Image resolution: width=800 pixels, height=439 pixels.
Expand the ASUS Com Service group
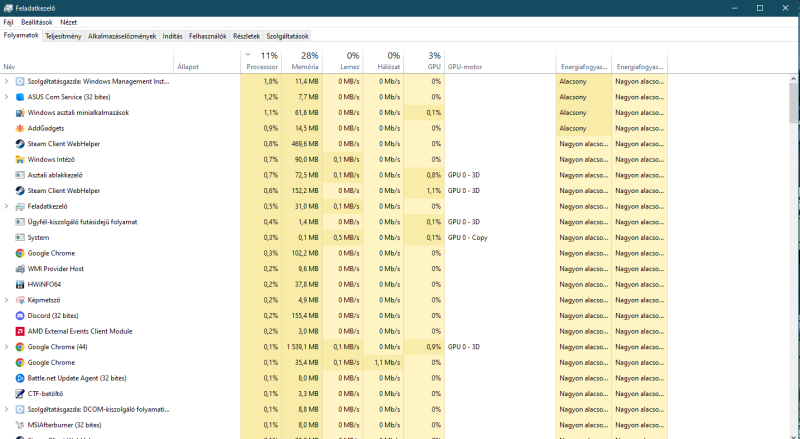click(6, 97)
